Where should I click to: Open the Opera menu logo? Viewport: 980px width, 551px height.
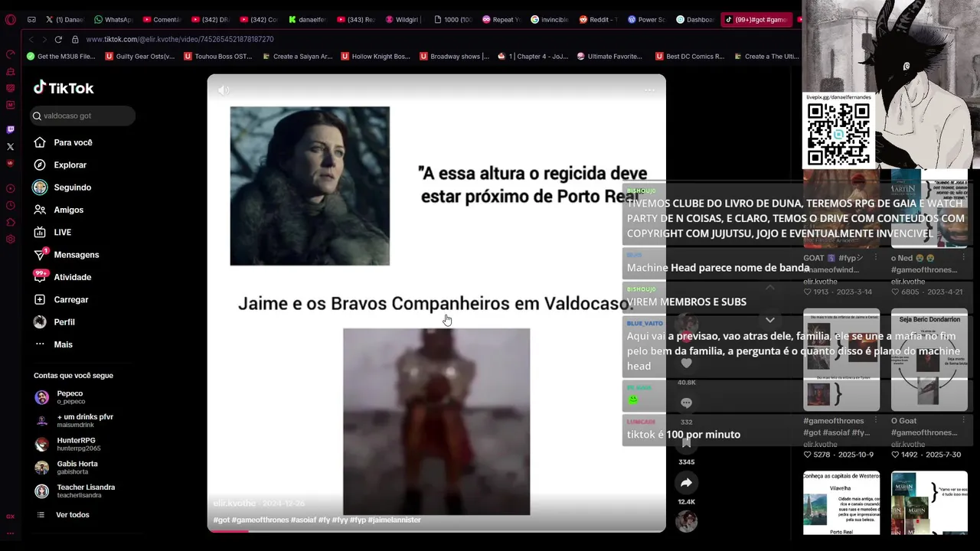click(10, 20)
